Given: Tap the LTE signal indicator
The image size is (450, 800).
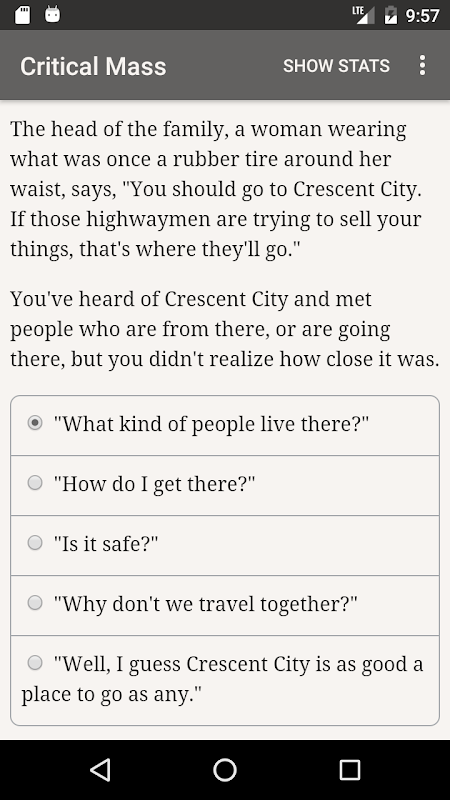Looking at the screenshot, I should 364,14.
